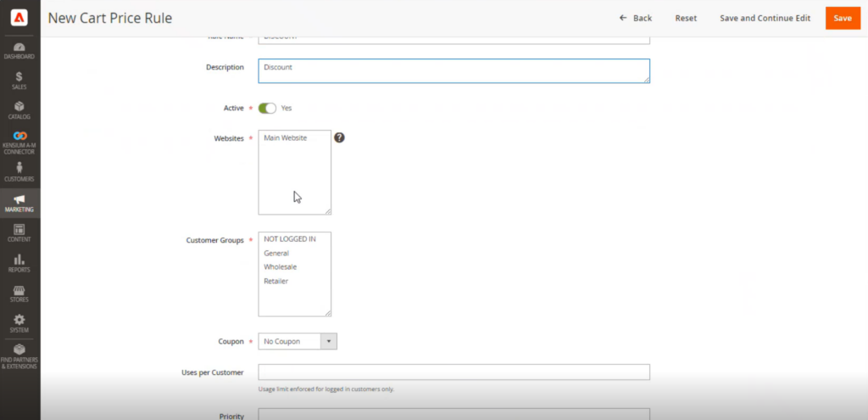
Task: Click the Rule Name input field
Action: point(454,41)
